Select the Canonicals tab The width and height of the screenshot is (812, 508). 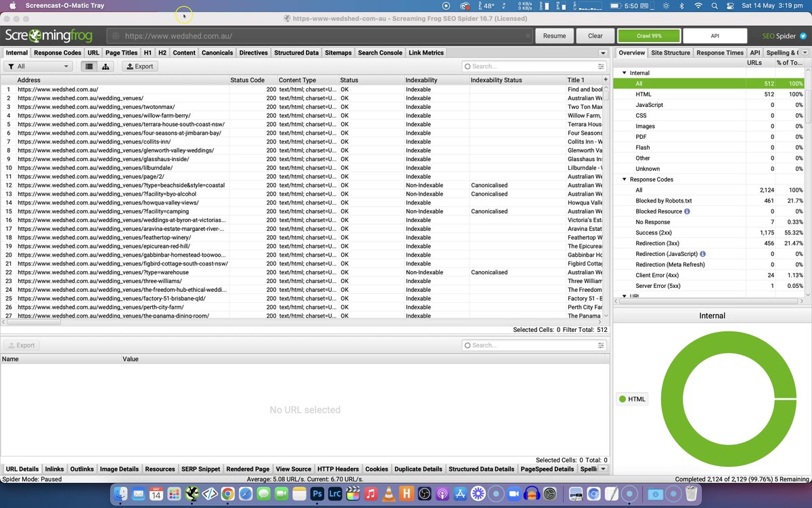point(217,53)
